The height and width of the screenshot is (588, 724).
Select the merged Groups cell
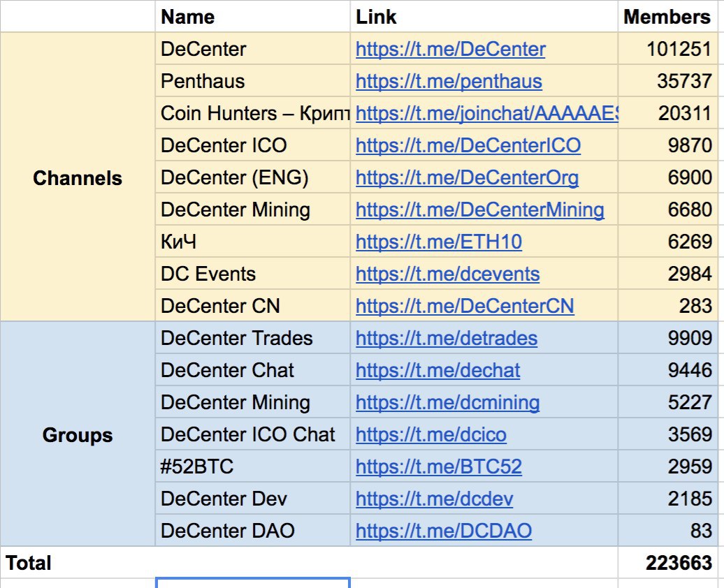[x=78, y=434]
